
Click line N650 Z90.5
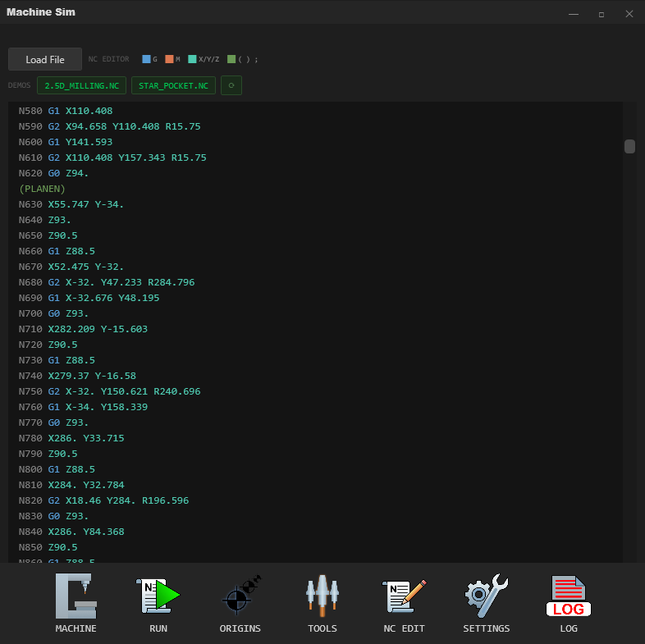pos(48,235)
